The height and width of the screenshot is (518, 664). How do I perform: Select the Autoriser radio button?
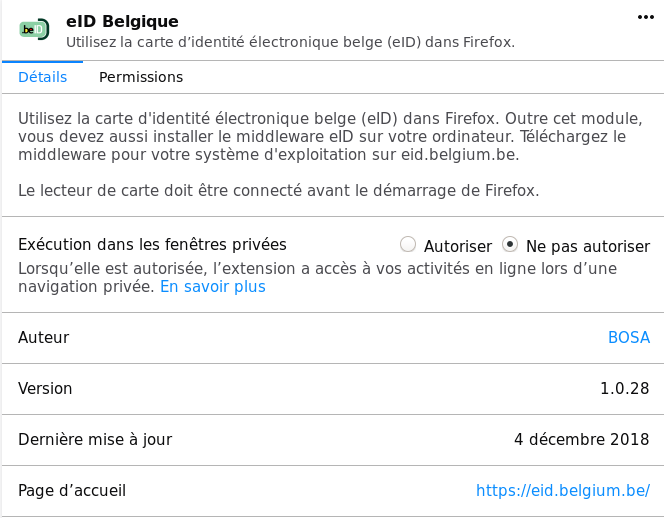pos(408,244)
